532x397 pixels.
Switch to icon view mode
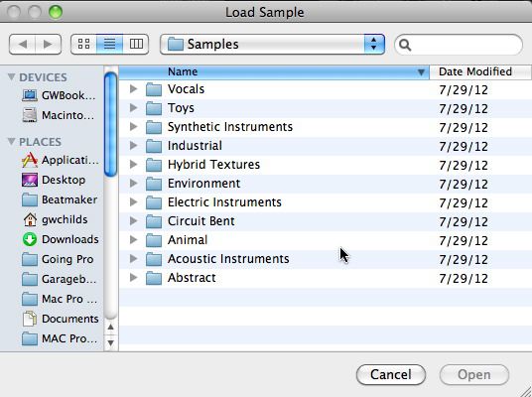pyautogui.click(x=83, y=44)
